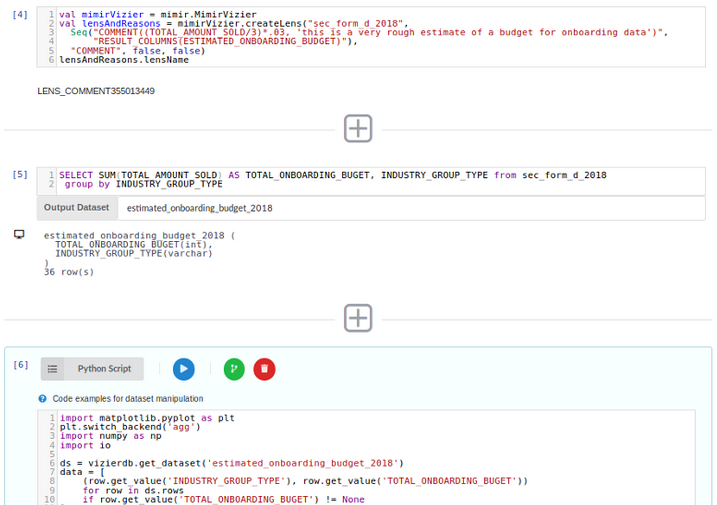This screenshot has width=717, height=505.
Task: Select the cell number [5] label
Action: pyautogui.click(x=20, y=174)
